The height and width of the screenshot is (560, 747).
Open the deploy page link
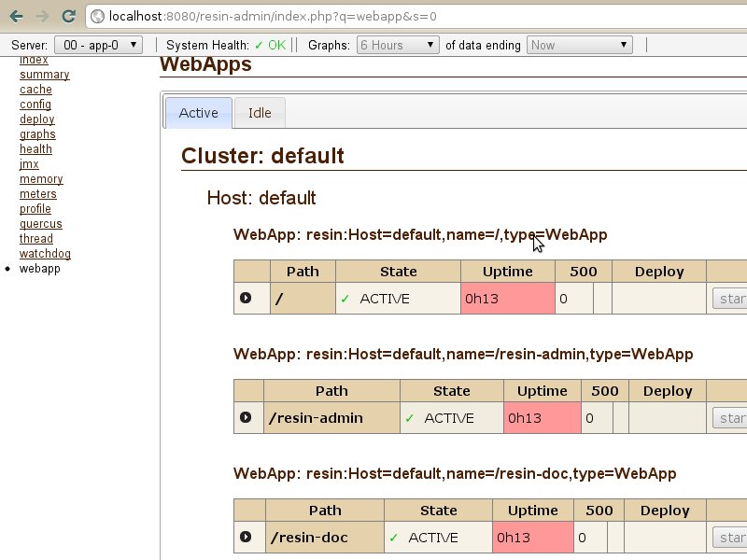pyautogui.click(x=37, y=119)
